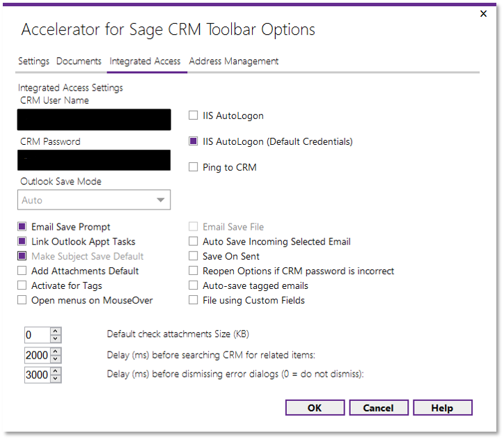Click the CRM Password field
The height and width of the screenshot is (440, 504).
click(x=94, y=160)
